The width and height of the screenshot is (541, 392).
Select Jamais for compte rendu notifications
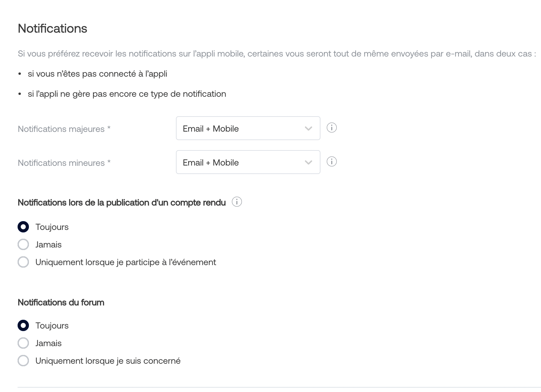[x=23, y=244]
